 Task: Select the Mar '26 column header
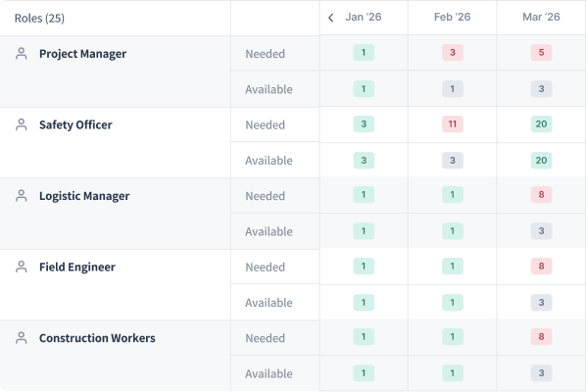tap(541, 17)
